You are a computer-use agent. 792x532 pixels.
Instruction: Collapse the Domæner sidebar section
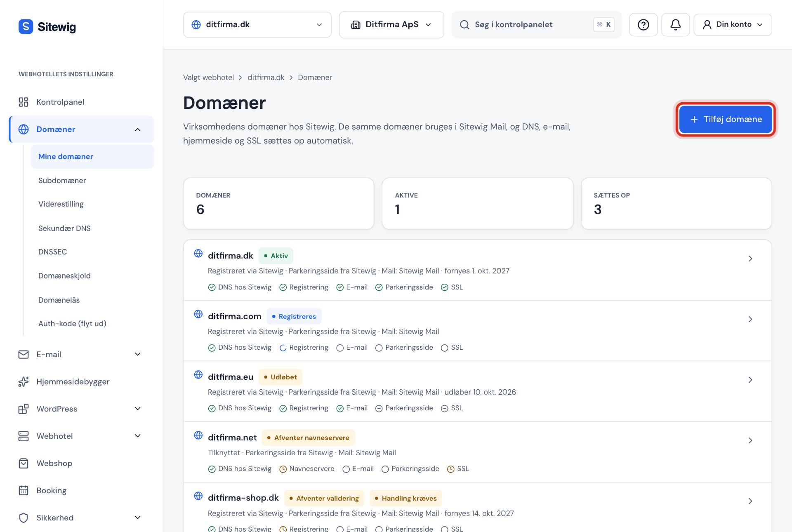coord(138,129)
